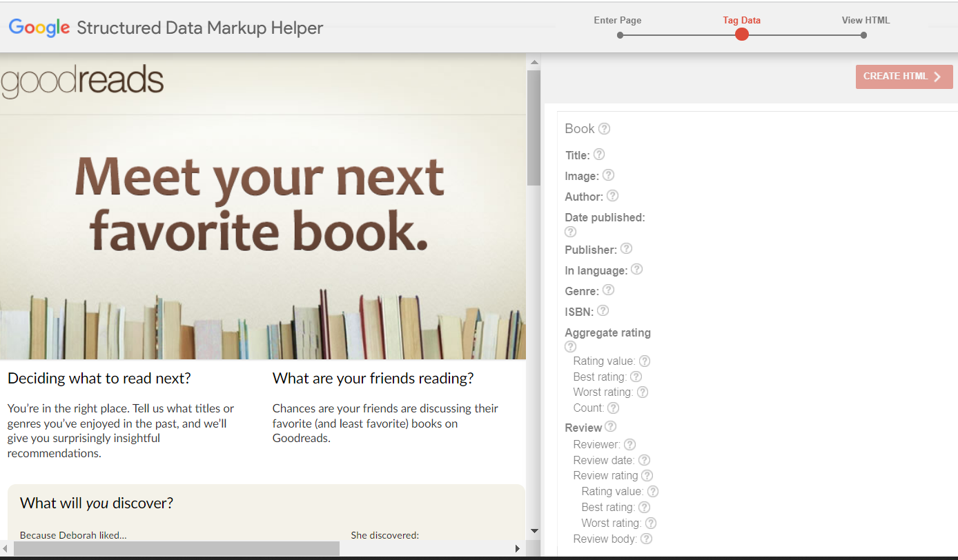The width and height of the screenshot is (958, 560).
Task: Show help for the Publisher field
Action: click(626, 248)
